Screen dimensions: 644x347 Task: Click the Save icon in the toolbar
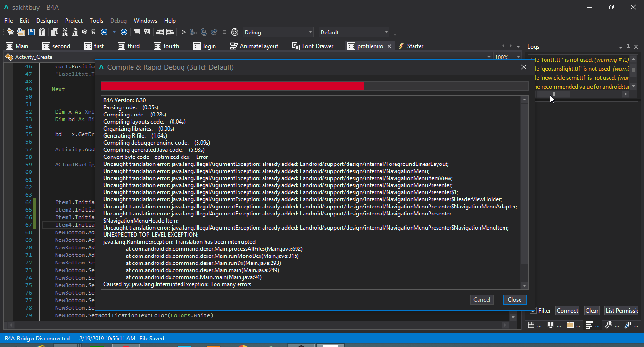[32, 32]
